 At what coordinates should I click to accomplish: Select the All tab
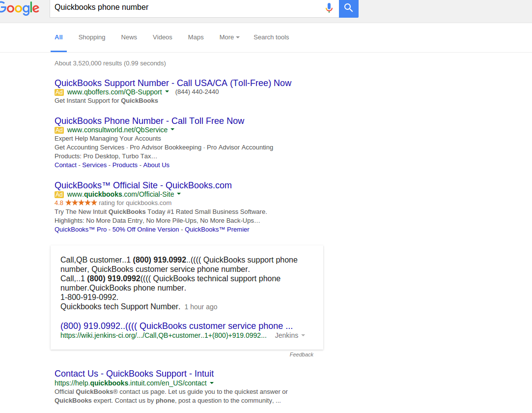tap(58, 37)
